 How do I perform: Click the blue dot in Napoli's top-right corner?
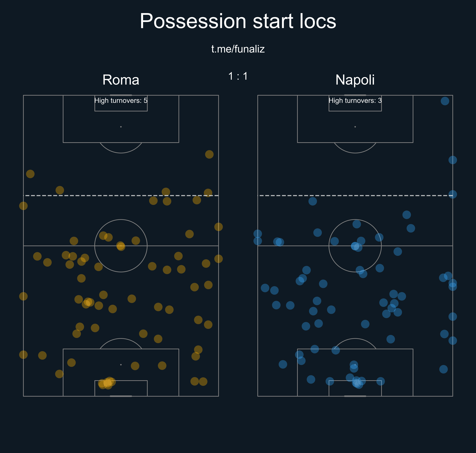pos(445,101)
